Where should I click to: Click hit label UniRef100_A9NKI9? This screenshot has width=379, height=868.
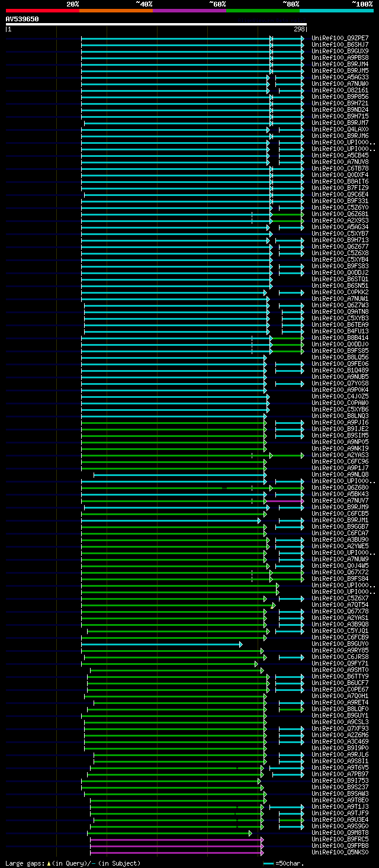click(340, 448)
